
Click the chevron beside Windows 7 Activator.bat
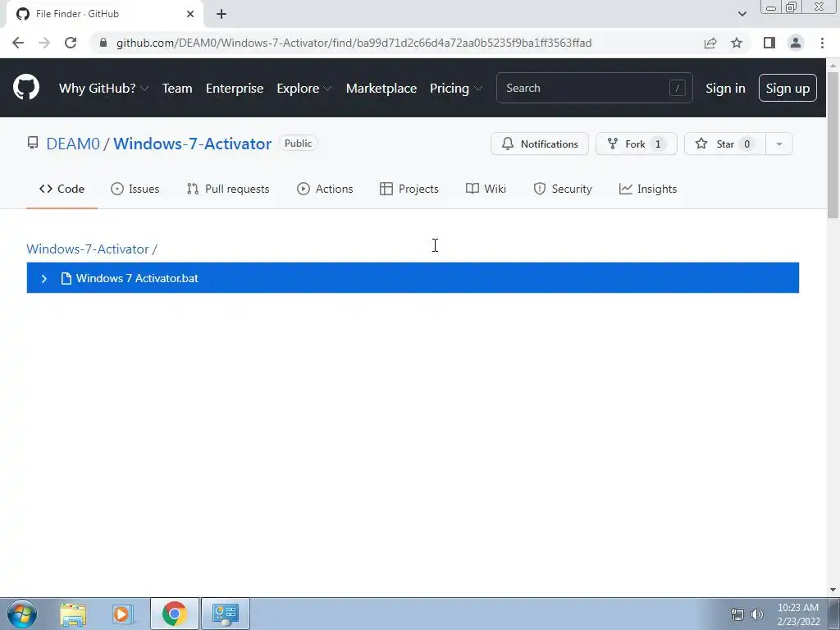click(44, 279)
